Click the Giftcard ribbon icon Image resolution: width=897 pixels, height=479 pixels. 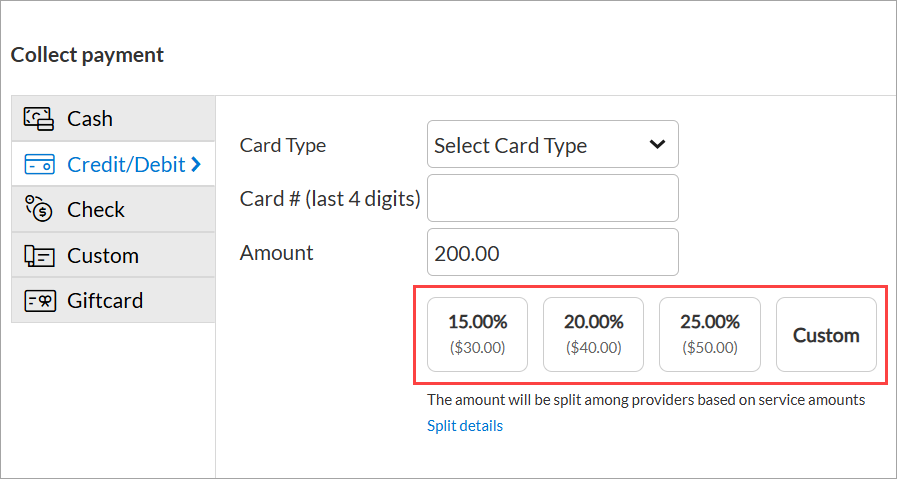tap(39, 300)
